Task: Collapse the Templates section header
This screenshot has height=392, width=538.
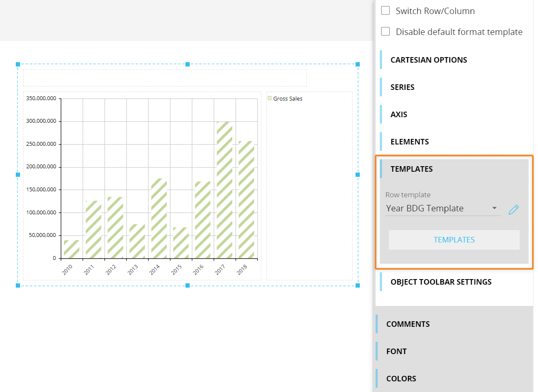Action: pos(411,169)
